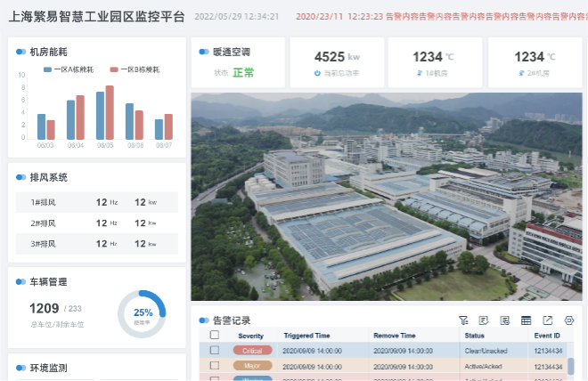Click the aerial industrial park image
Image resolution: width=588 pixels, height=381 pixels.
coord(387,197)
